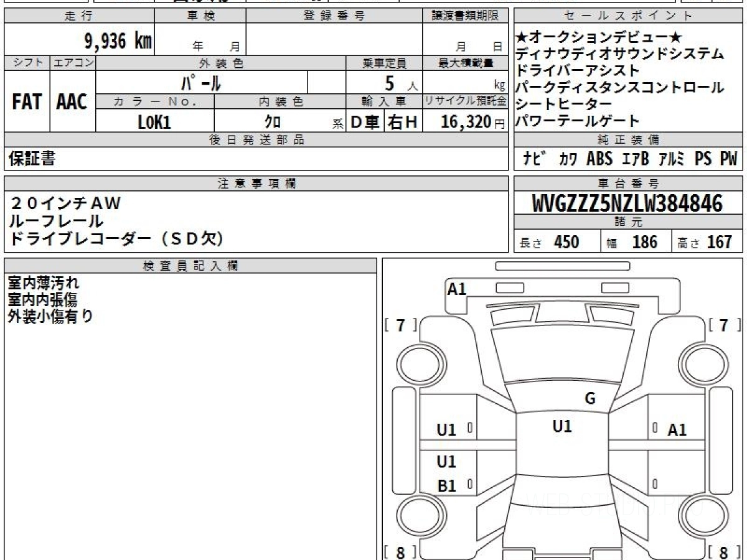Click the ナビ equipment mark
747x560 pixels.
tap(535, 159)
